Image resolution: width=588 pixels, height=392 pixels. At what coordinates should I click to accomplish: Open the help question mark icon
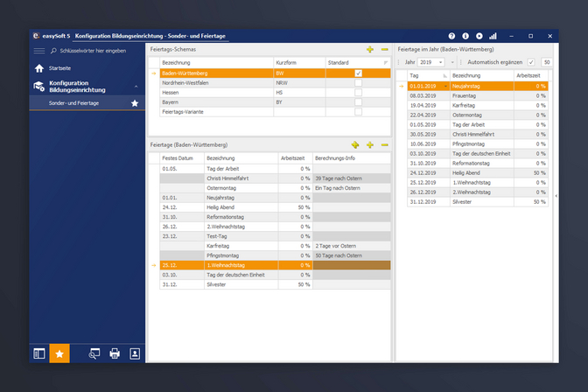coord(451,36)
